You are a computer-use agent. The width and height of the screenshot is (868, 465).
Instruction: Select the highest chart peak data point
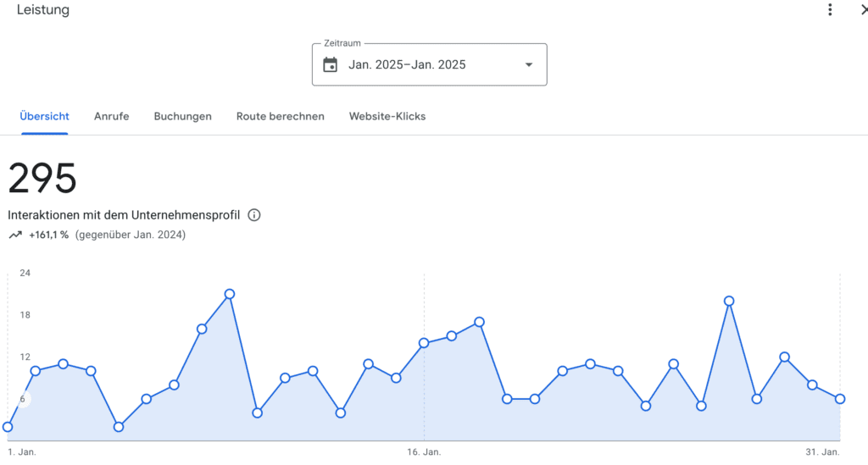click(x=230, y=294)
